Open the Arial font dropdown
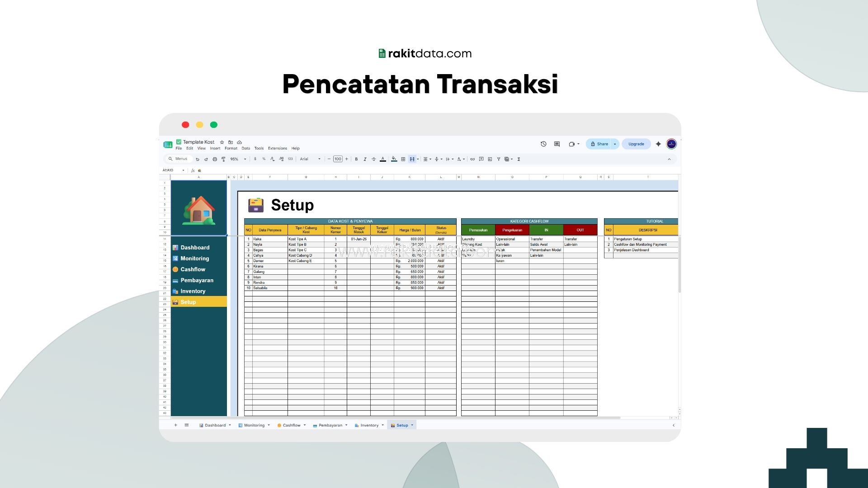 tap(310, 159)
